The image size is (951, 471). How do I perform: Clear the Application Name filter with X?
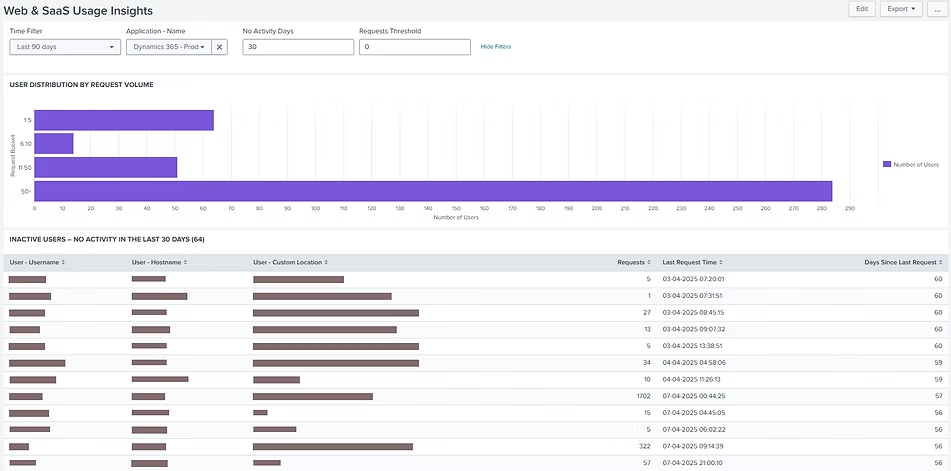point(220,47)
